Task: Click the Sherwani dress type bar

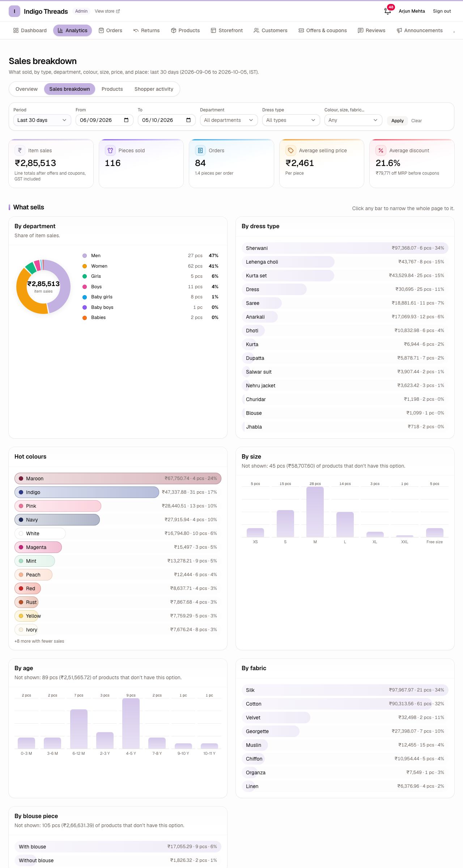Action: tap(345, 248)
